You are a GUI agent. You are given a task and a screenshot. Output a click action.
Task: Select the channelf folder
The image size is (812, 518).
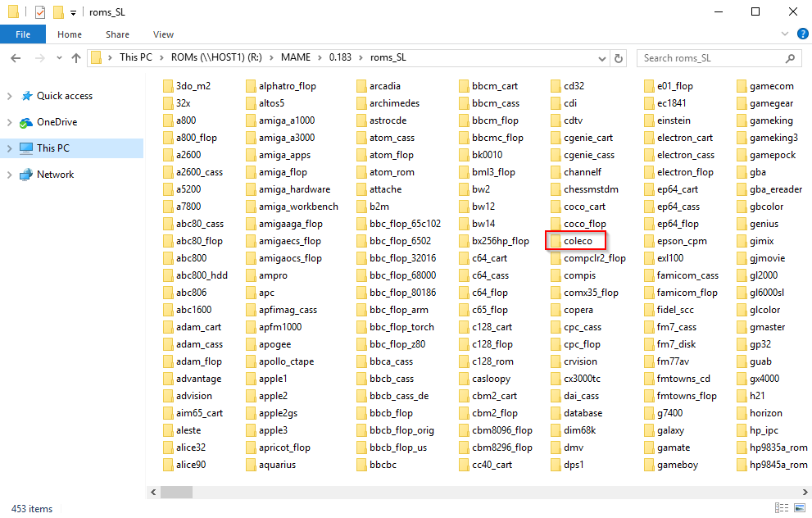(576, 172)
